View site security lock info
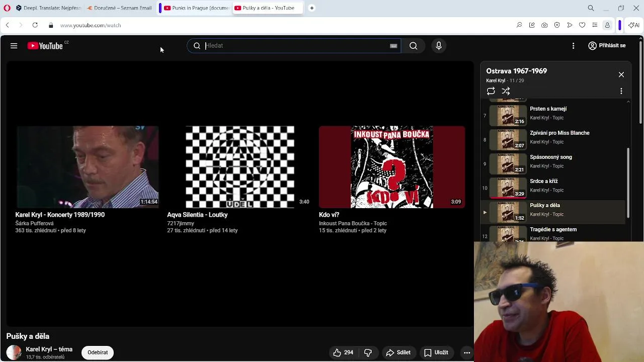644x362 pixels. [x=51, y=25]
